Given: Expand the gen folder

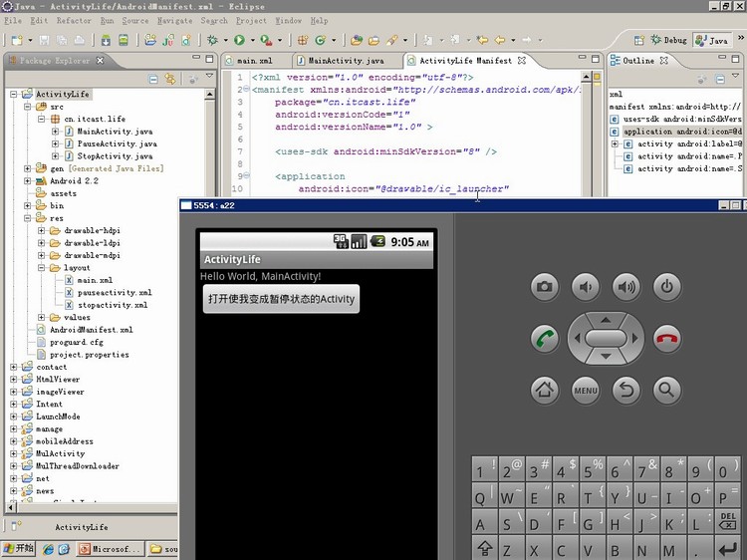Looking at the screenshot, I should (28, 168).
